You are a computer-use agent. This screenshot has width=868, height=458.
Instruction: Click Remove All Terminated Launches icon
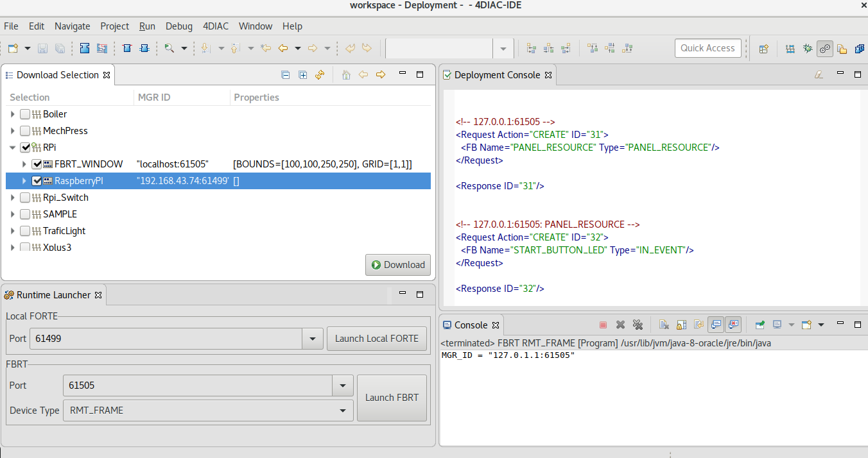coord(638,325)
